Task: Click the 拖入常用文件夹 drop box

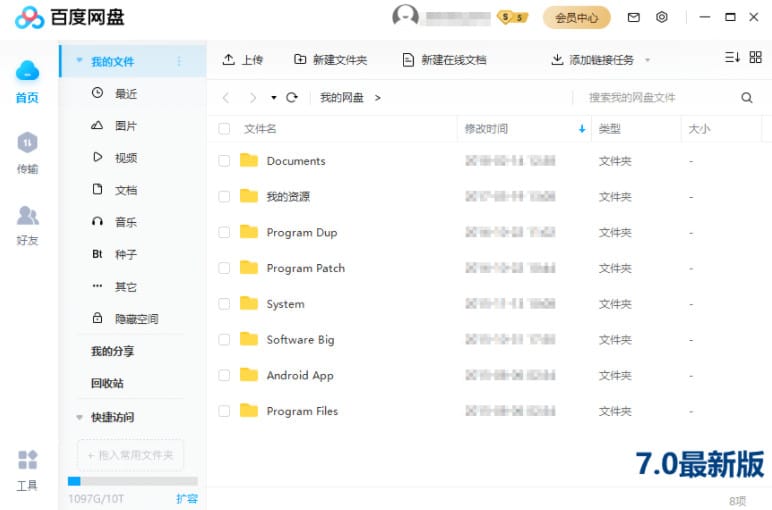Action: click(x=130, y=455)
